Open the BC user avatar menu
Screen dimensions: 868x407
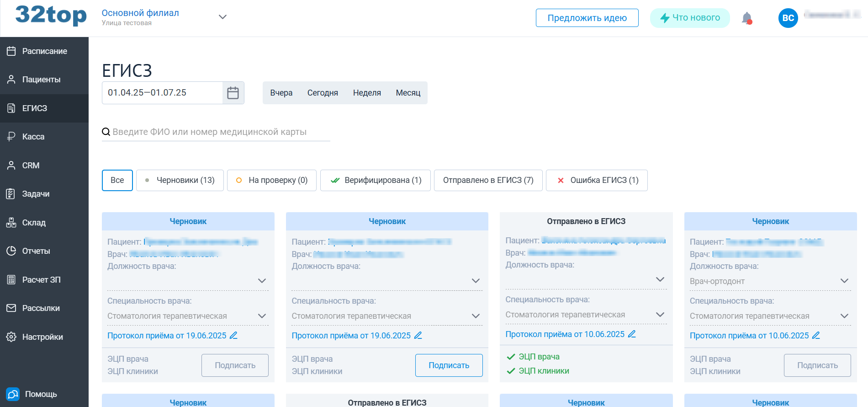[788, 18]
